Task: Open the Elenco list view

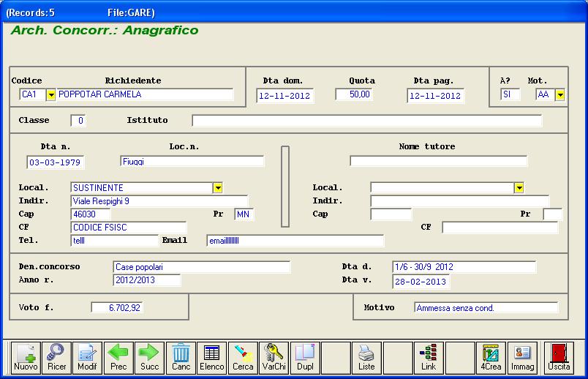Action: coord(212,358)
